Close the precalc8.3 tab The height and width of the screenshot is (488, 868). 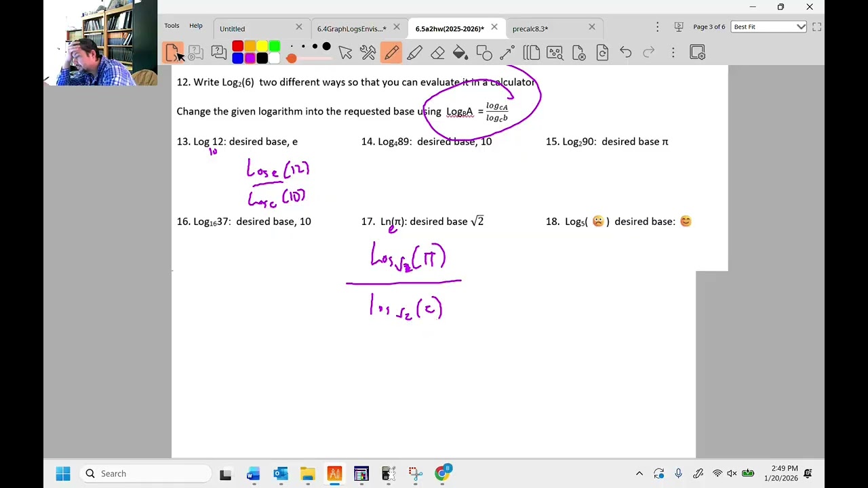pos(592,27)
